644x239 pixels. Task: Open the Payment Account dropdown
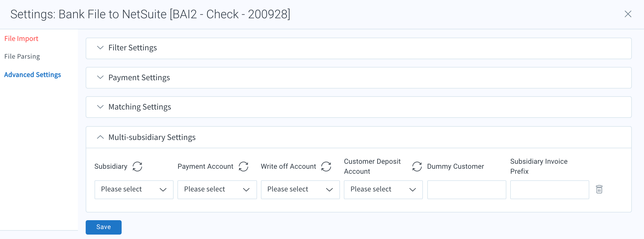(217, 189)
